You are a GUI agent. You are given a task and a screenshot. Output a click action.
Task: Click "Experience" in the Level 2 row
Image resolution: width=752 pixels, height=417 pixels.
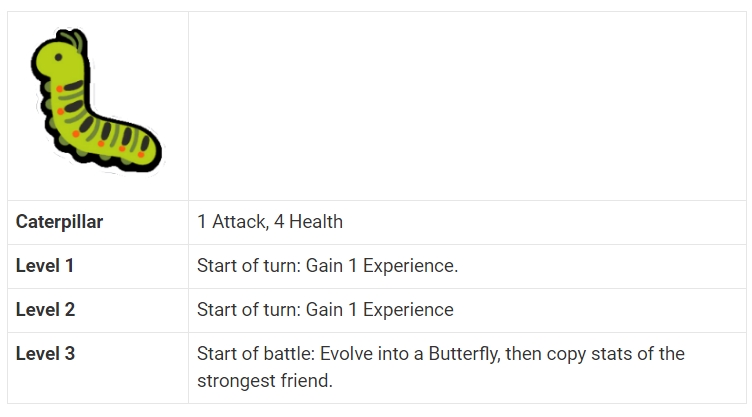tap(408, 310)
